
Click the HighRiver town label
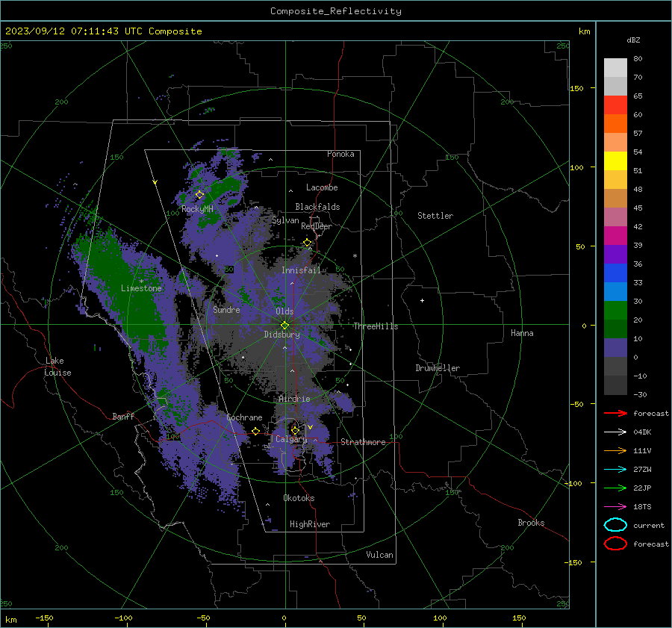[310, 524]
